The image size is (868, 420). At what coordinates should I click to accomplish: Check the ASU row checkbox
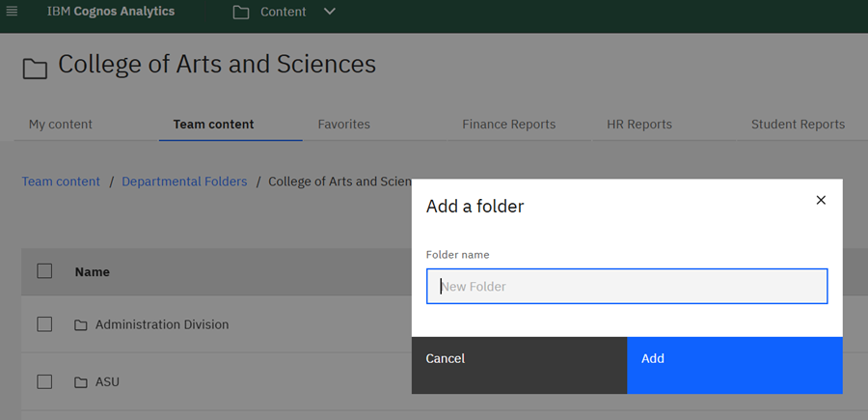pyautogui.click(x=44, y=381)
